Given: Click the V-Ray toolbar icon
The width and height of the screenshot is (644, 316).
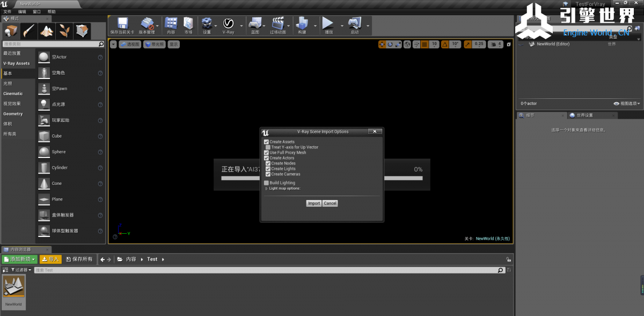Looking at the screenshot, I should [x=228, y=23].
